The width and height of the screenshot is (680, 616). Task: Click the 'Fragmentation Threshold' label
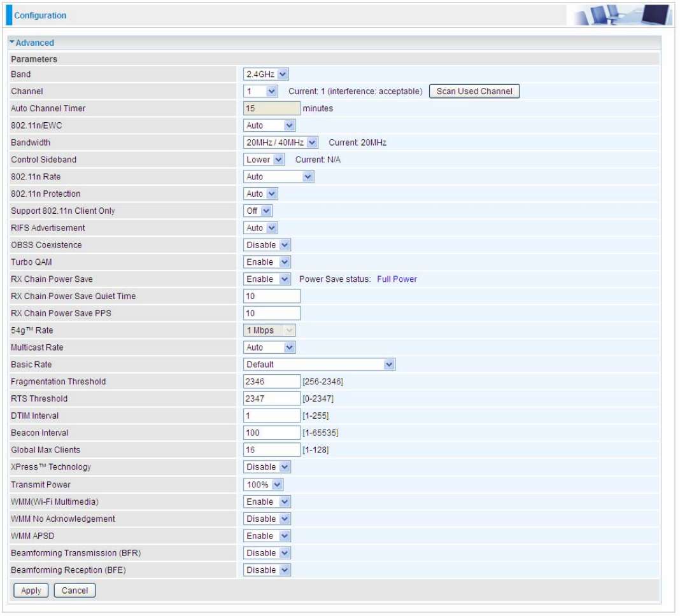59,382
